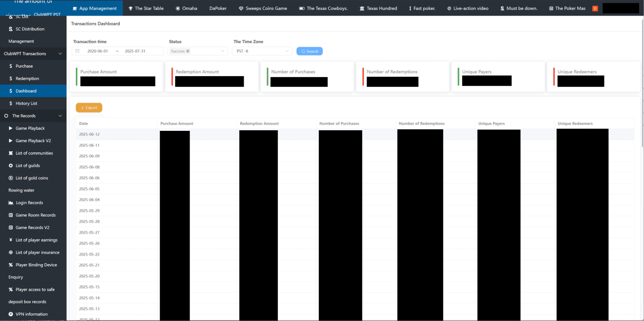Open History List in sidebar
This screenshot has height=321, width=644.
(26, 103)
